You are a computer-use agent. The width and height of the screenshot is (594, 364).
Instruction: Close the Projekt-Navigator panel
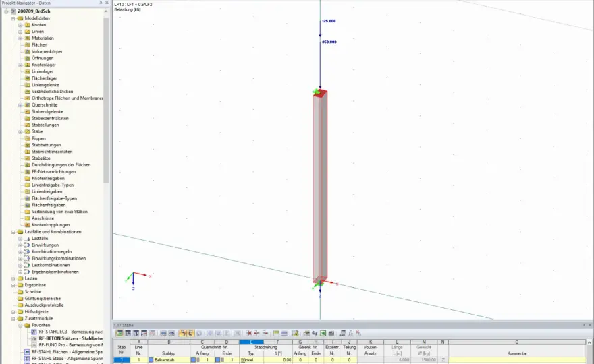[107, 3]
